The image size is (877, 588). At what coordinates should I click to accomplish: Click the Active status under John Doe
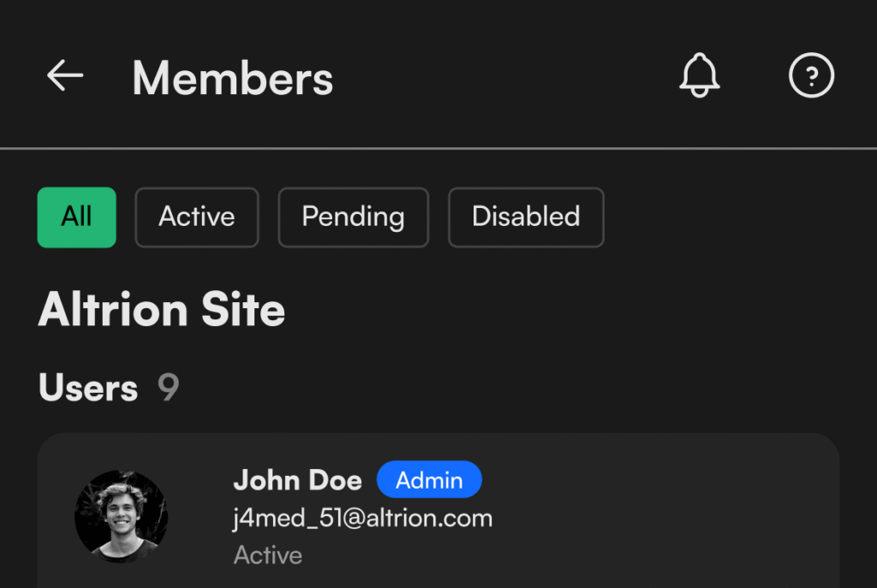[x=267, y=555]
